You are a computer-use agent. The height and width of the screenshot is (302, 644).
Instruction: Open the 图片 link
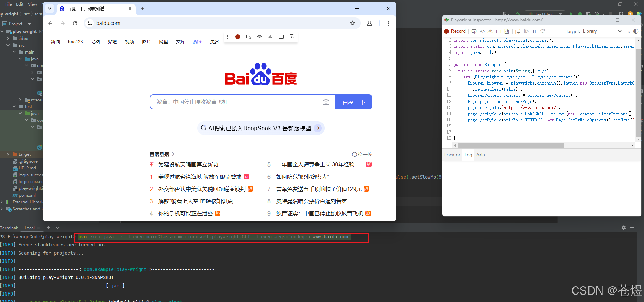coord(146,42)
